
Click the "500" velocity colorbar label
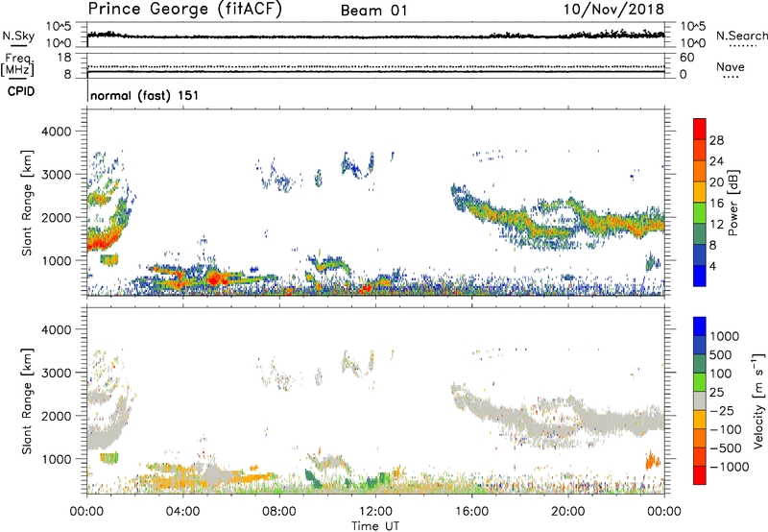721,354
